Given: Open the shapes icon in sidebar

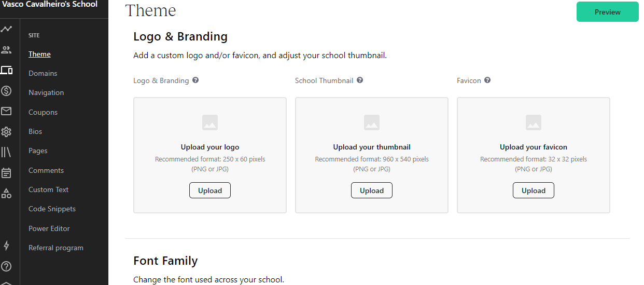Looking at the screenshot, I should [6, 194].
